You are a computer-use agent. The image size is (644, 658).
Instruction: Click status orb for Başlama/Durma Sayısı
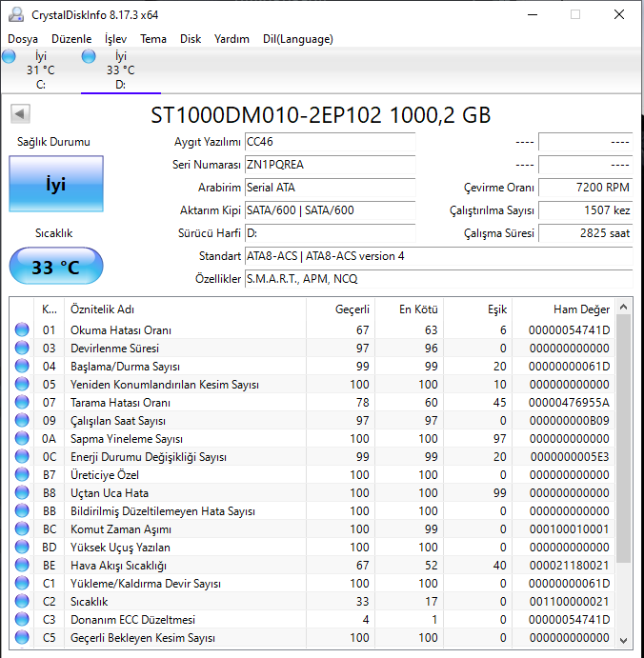tap(22, 366)
